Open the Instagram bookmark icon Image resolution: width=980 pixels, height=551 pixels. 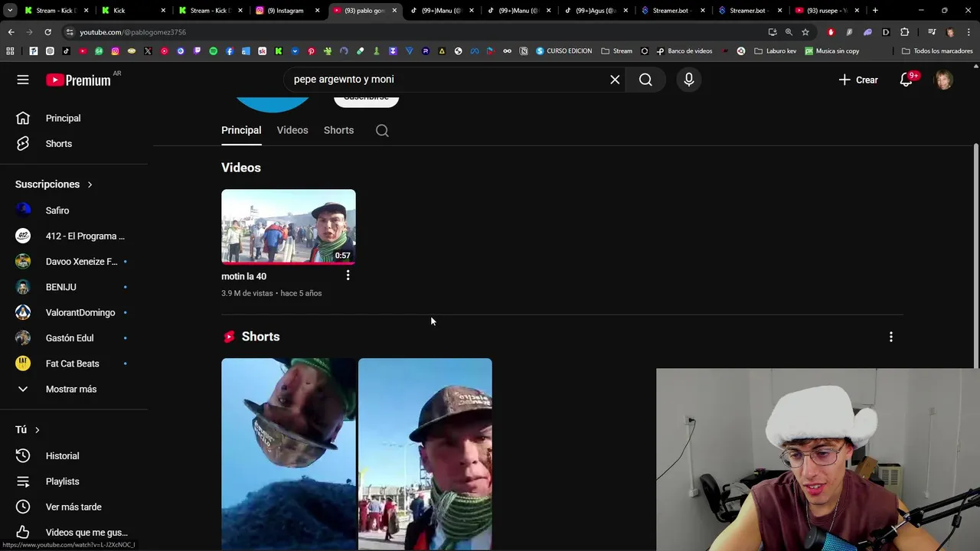(115, 51)
